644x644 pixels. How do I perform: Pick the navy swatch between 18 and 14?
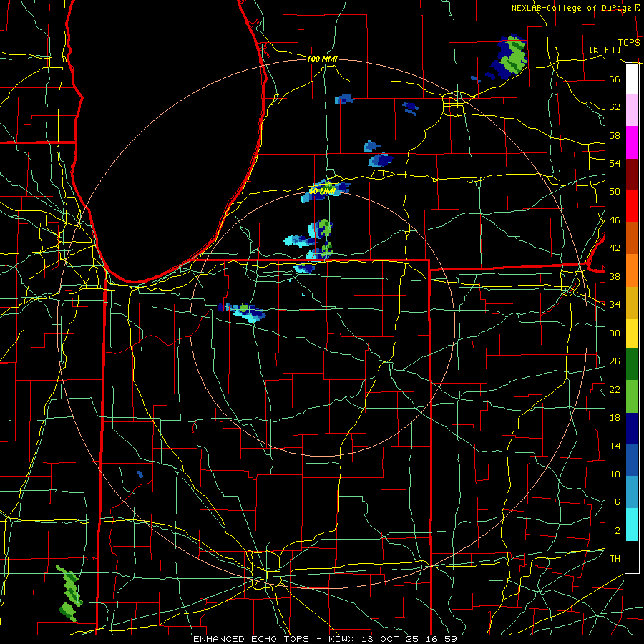click(x=632, y=429)
